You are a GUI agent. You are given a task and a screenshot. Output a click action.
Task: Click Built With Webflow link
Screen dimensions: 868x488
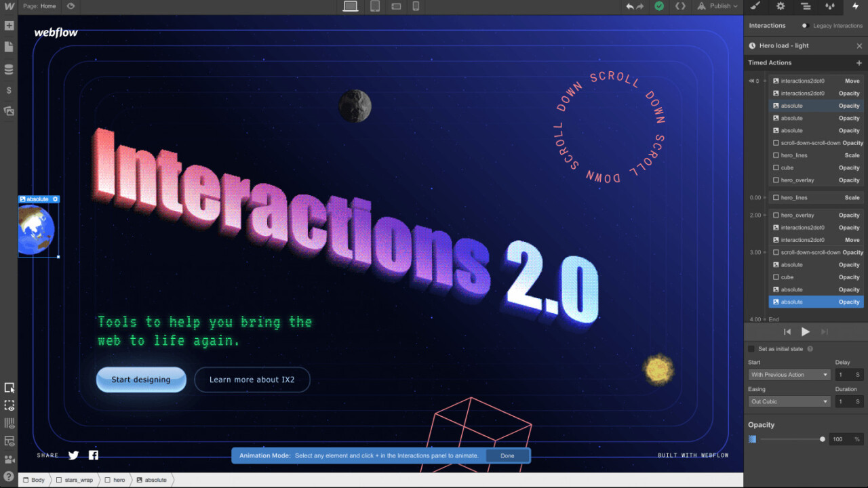point(693,455)
